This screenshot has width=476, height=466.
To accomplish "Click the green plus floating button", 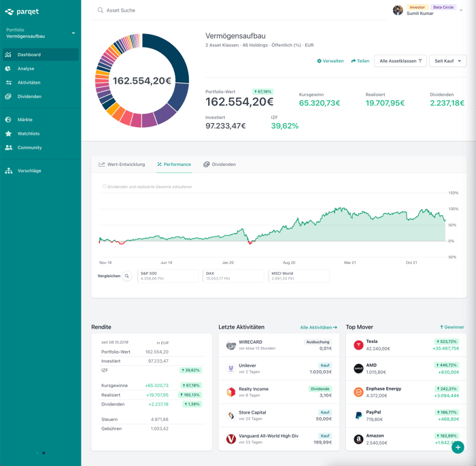I will pos(458,447).
